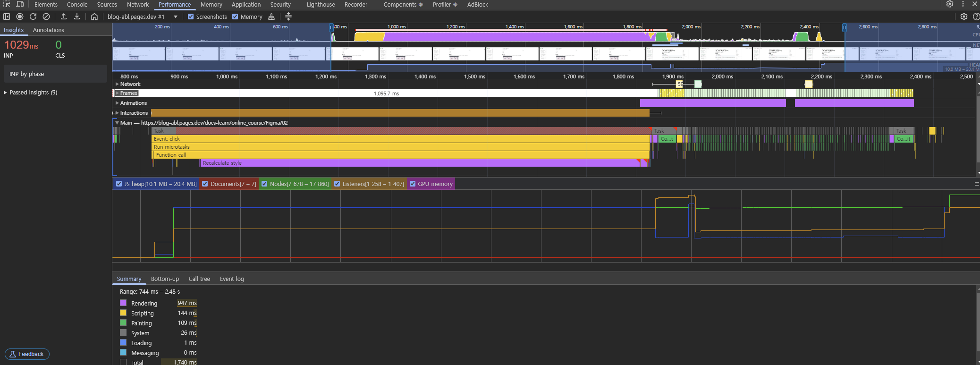Expand Passed insights (9) section
The image size is (980, 365).
click(x=31, y=93)
